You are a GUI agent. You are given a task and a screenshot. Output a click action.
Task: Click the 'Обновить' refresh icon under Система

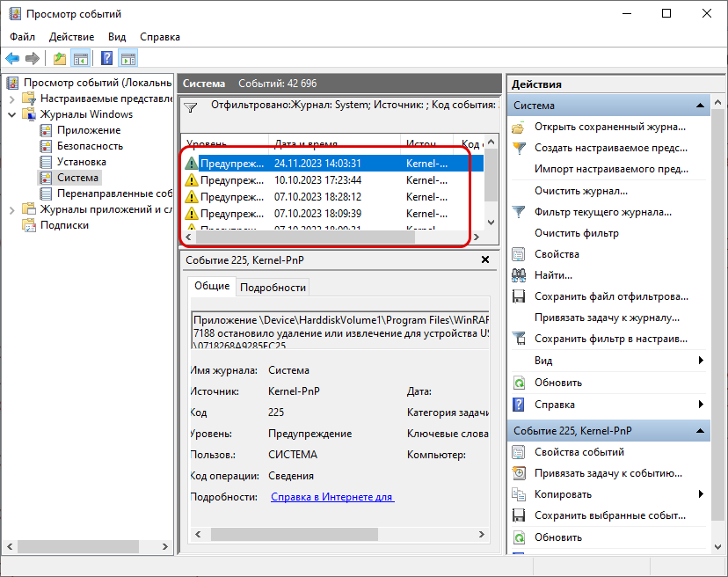coord(519,383)
